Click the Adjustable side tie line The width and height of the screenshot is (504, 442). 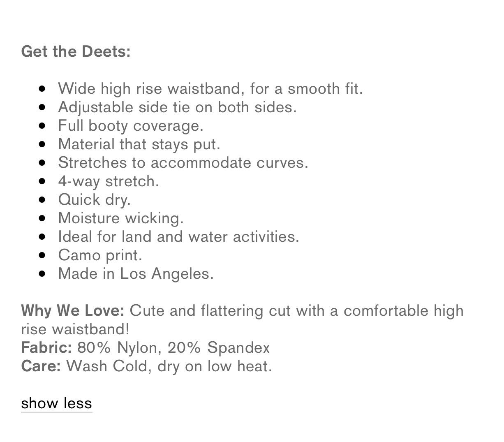(x=177, y=107)
